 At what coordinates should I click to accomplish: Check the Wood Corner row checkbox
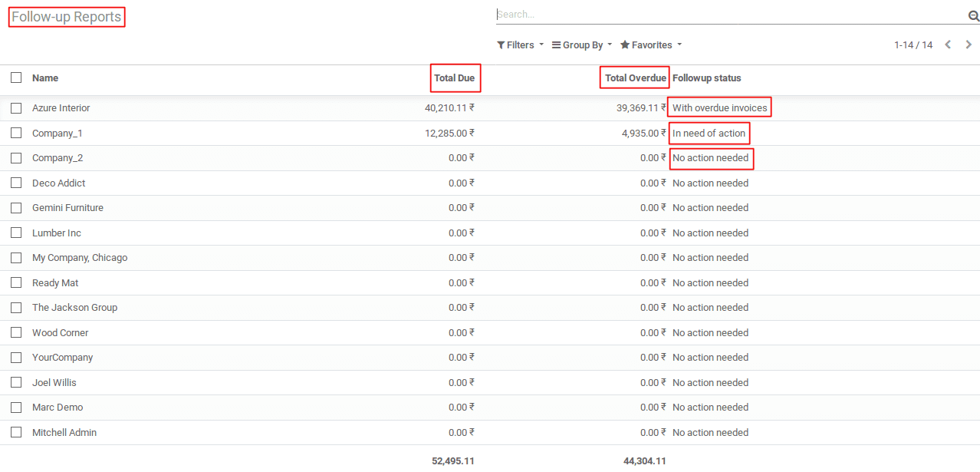(x=16, y=332)
